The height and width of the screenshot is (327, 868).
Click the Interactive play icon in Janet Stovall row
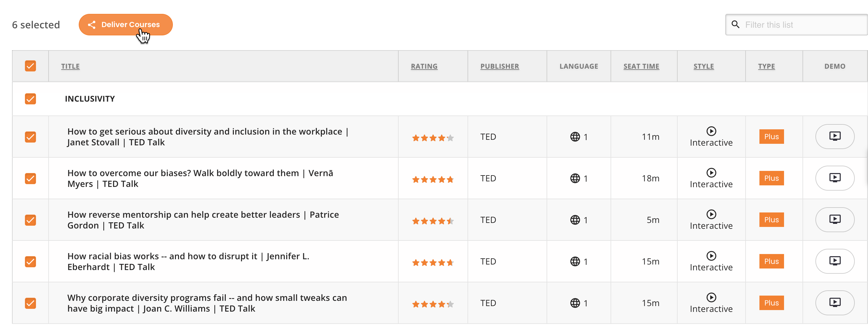[x=711, y=131]
